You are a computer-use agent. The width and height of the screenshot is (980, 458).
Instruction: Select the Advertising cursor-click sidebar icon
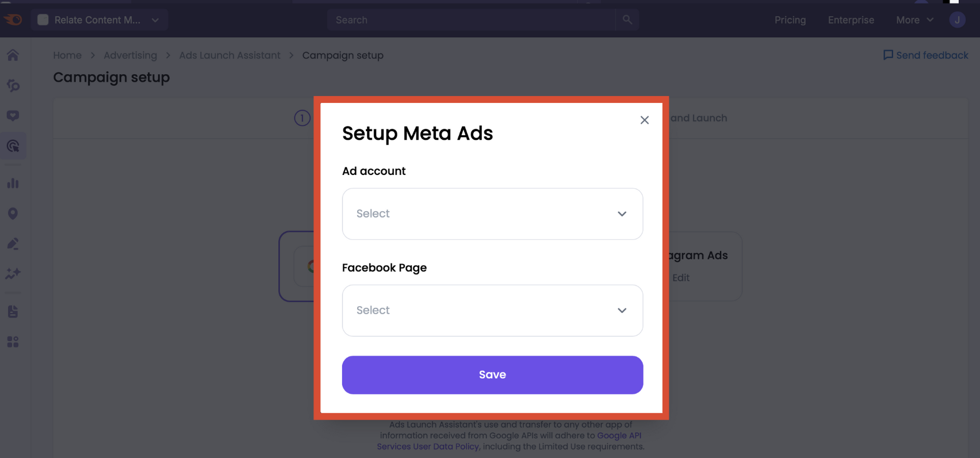13,145
